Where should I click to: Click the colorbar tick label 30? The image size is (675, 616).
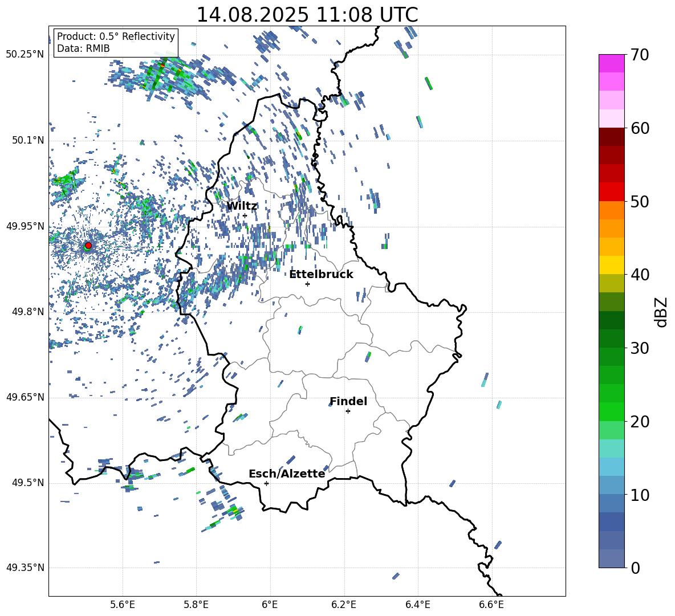640,348
